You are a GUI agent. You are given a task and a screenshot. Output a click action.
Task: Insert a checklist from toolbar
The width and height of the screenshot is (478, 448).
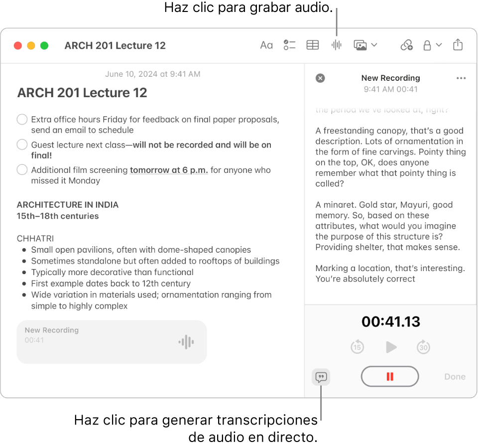pyautogui.click(x=289, y=45)
